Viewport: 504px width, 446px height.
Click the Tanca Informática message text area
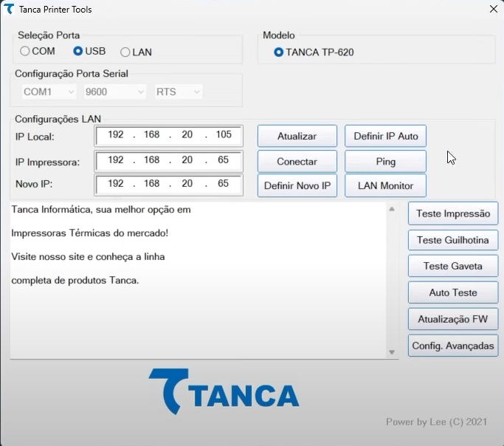pyautogui.click(x=199, y=281)
